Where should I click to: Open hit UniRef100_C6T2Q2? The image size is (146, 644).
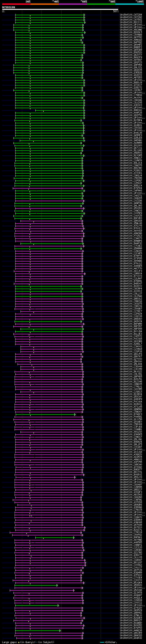(x=131, y=17)
